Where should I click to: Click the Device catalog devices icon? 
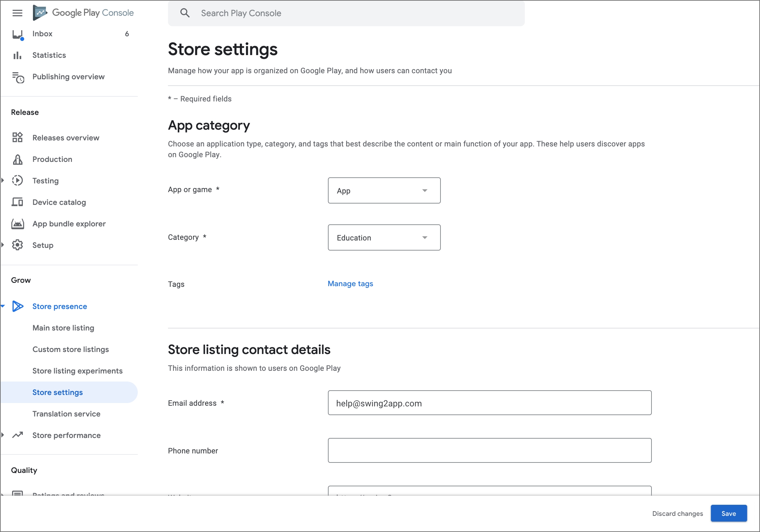coord(17,202)
